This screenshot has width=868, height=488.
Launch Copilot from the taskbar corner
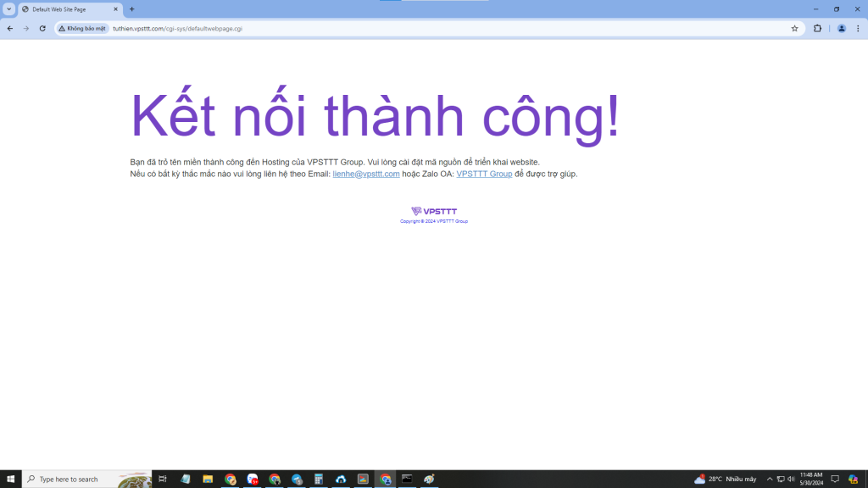click(853, 480)
